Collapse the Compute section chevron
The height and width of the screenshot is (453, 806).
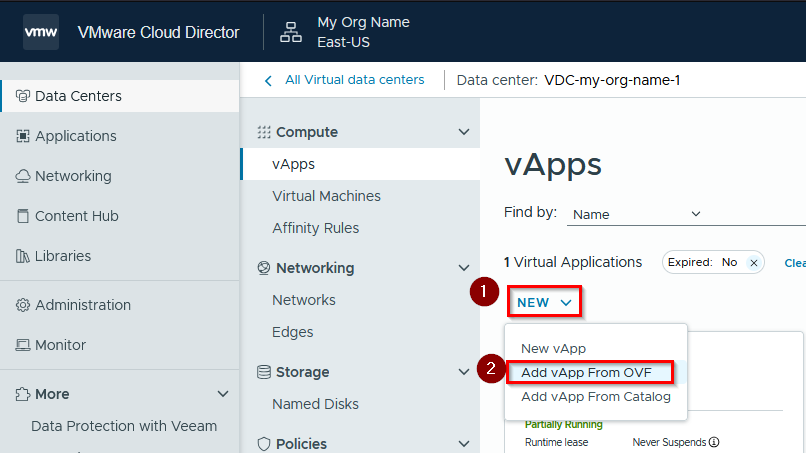click(x=464, y=132)
